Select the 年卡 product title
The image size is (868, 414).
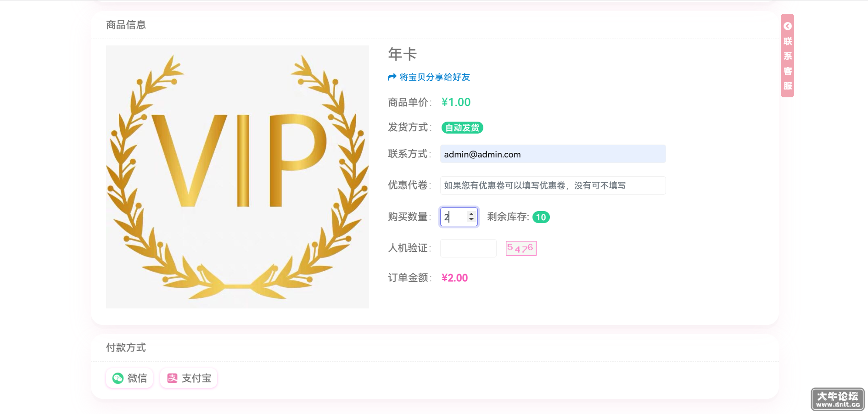403,54
